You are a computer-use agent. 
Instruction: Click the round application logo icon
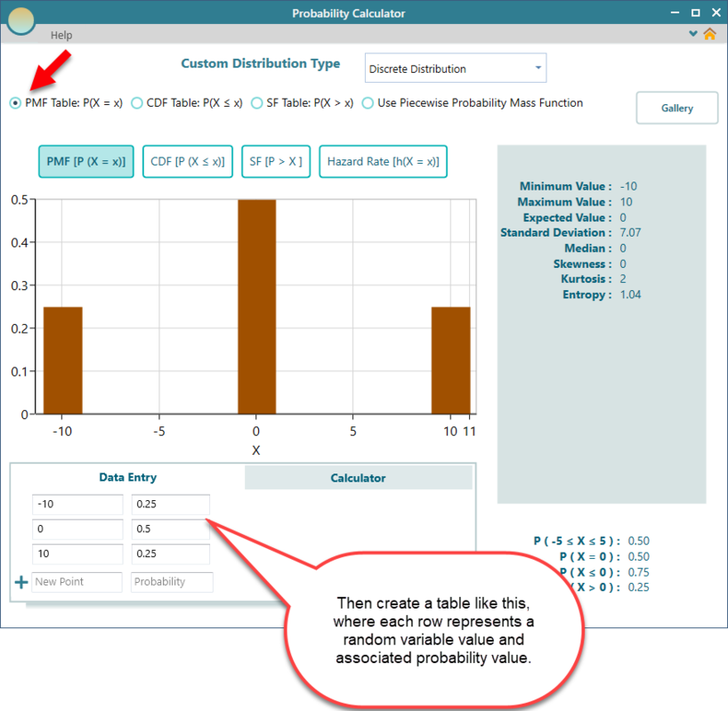[x=20, y=19]
